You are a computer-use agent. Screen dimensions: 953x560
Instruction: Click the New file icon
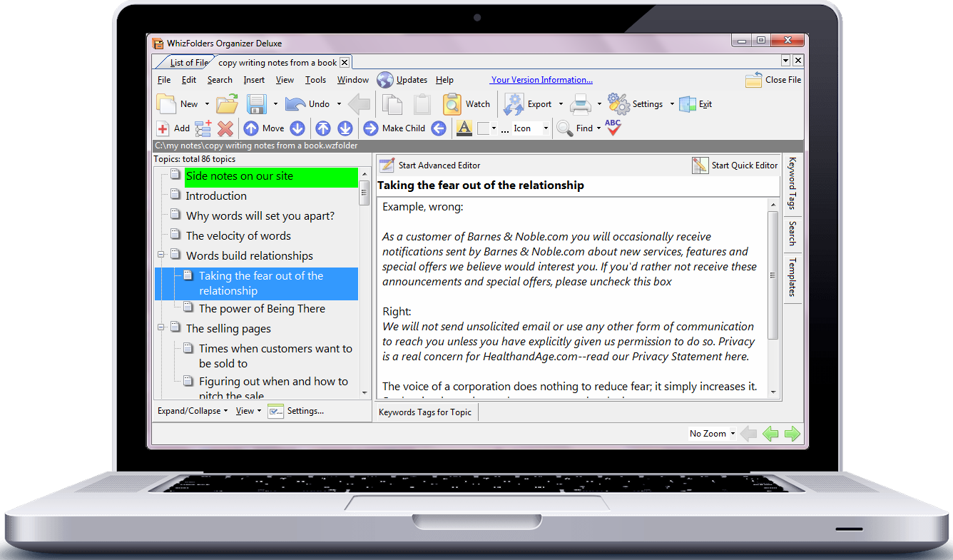166,104
